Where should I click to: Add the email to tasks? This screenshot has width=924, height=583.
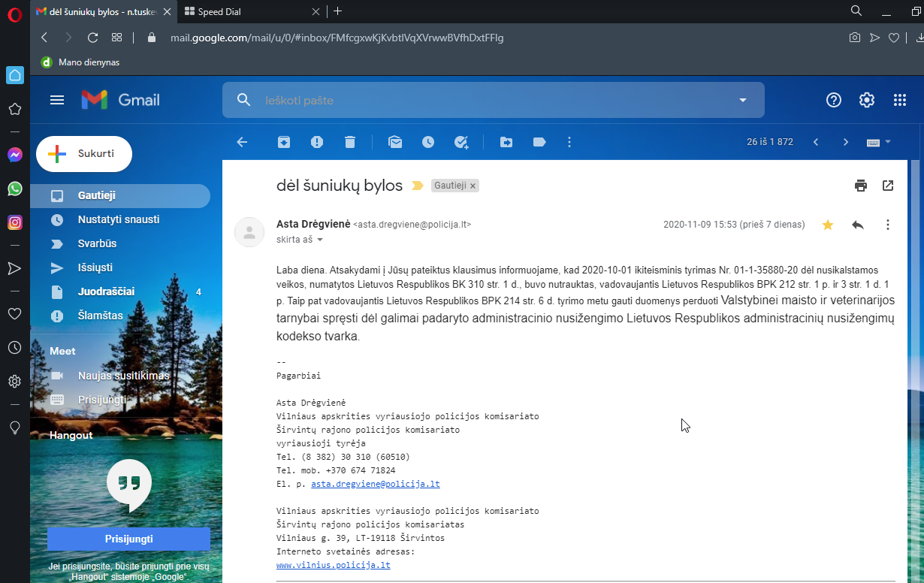click(x=461, y=142)
